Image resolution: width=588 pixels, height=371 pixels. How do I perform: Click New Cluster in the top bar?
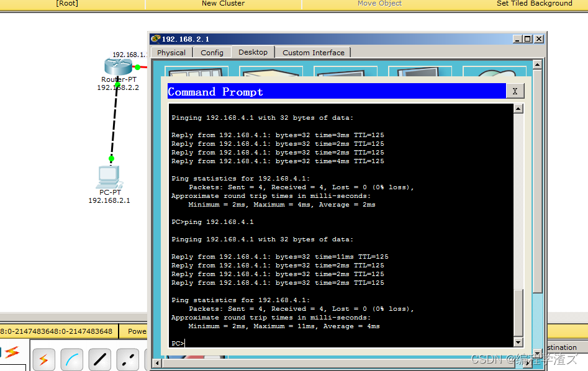click(223, 4)
